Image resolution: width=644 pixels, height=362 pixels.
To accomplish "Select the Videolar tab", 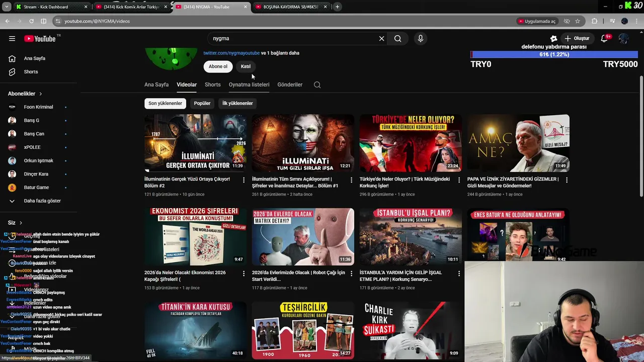I will tap(187, 84).
